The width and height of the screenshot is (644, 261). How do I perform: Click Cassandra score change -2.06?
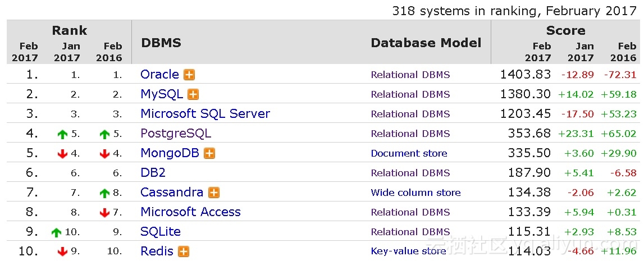coord(581,193)
